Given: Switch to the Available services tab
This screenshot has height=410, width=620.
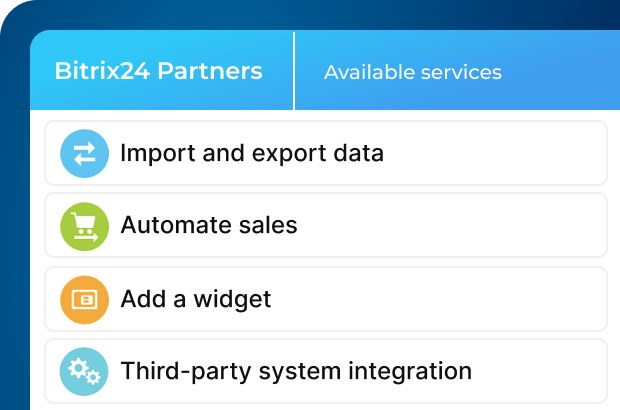Looking at the screenshot, I should point(412,72).
